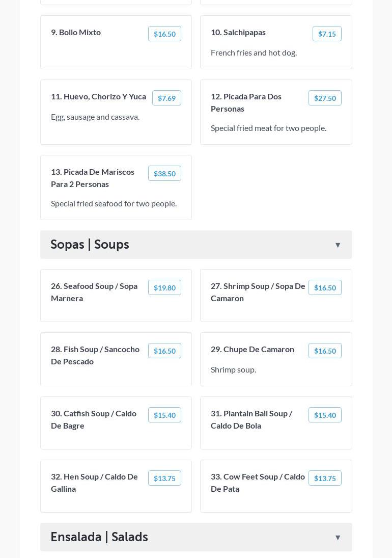The image size is (392, 558).
Task: Click the $13.75 Cow Feet Soup price
Action: point(325,479)
